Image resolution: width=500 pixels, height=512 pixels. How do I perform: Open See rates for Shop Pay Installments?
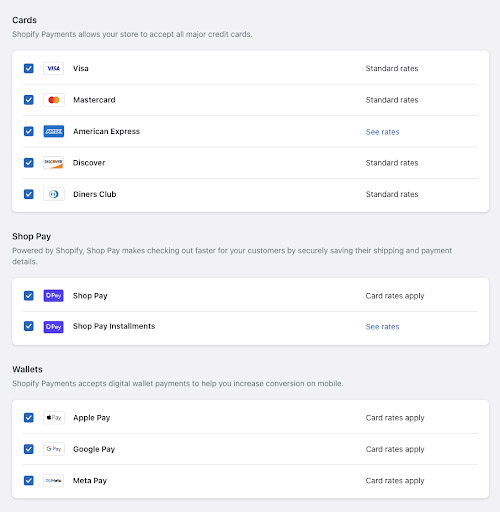click(382, 327)
